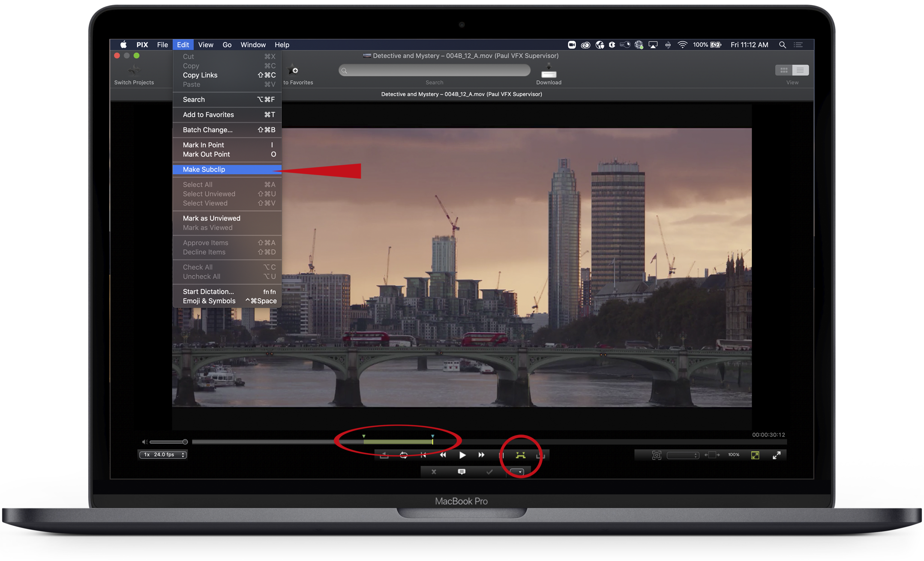This screenshot has width=924, height=561.
Task: Click the rewind button
Action: coord(443,455)
